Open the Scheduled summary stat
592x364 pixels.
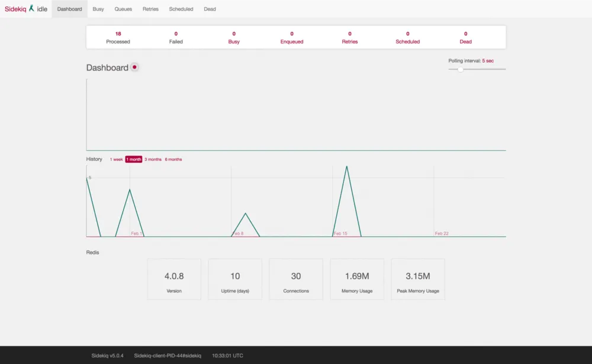point(408,37)
